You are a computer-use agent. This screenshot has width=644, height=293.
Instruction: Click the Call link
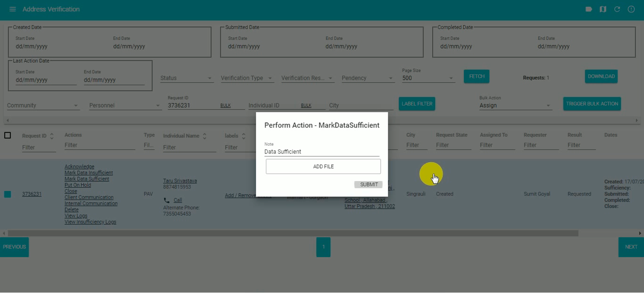tap(177, 200)
